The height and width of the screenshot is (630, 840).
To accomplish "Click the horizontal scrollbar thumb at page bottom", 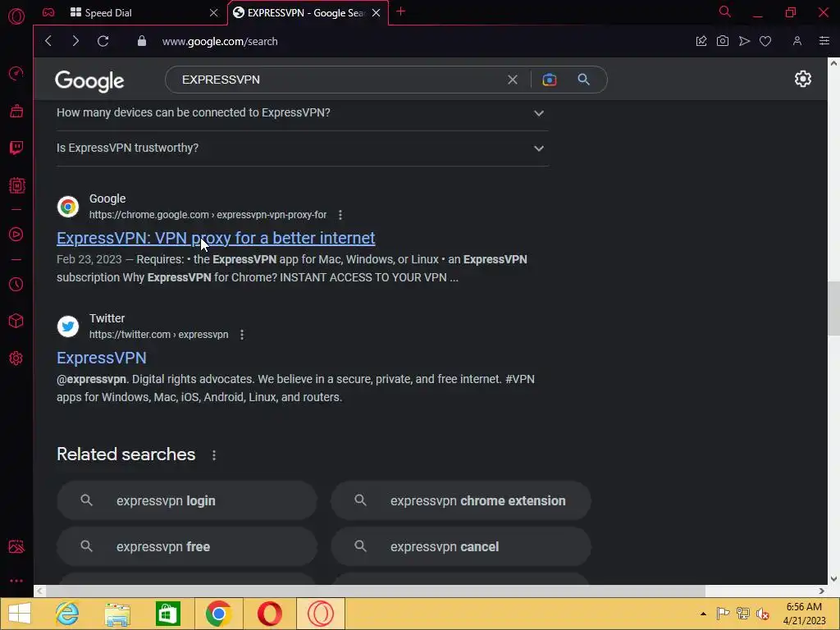I will pyautogui.click(x=375, y=591).
